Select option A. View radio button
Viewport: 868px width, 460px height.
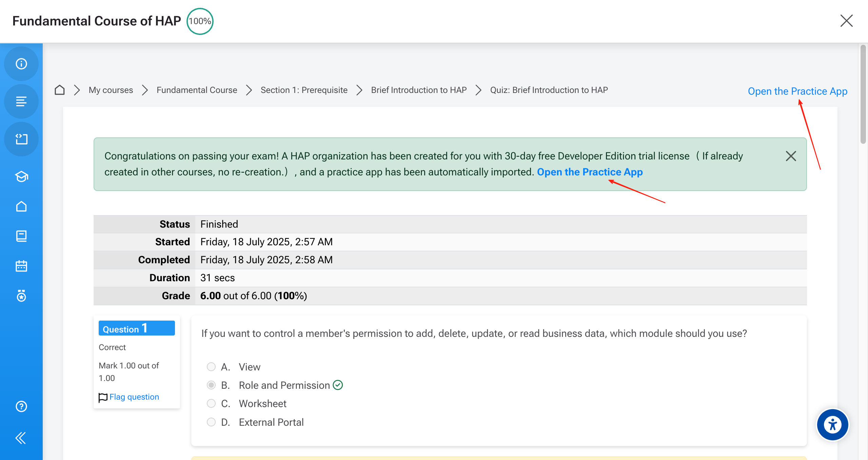[211, 367]
